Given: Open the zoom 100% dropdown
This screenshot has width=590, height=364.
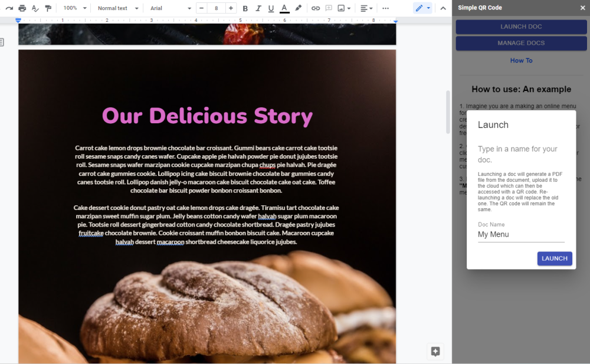Looking at the screenshot, I should [x=74, y=8].
